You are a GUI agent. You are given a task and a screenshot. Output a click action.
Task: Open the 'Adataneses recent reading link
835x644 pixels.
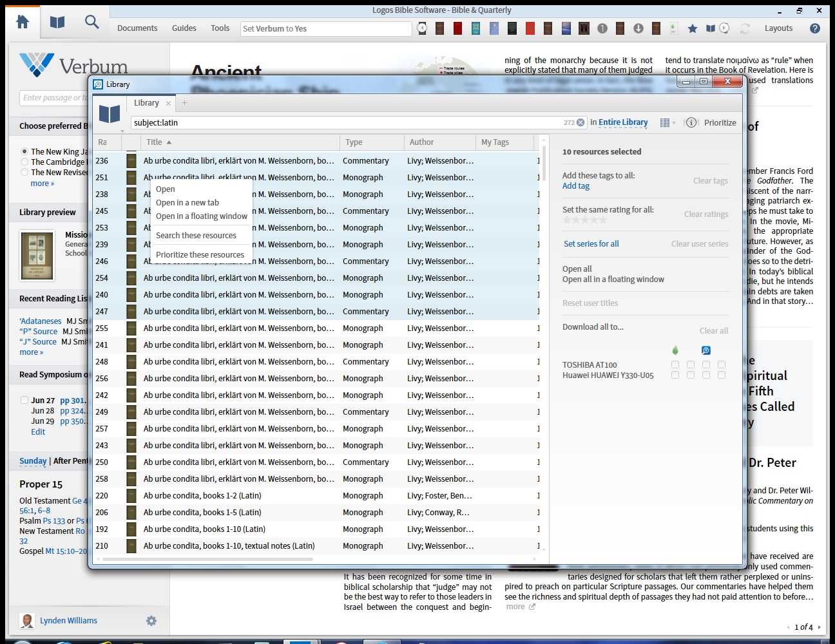tap(41, 321)
